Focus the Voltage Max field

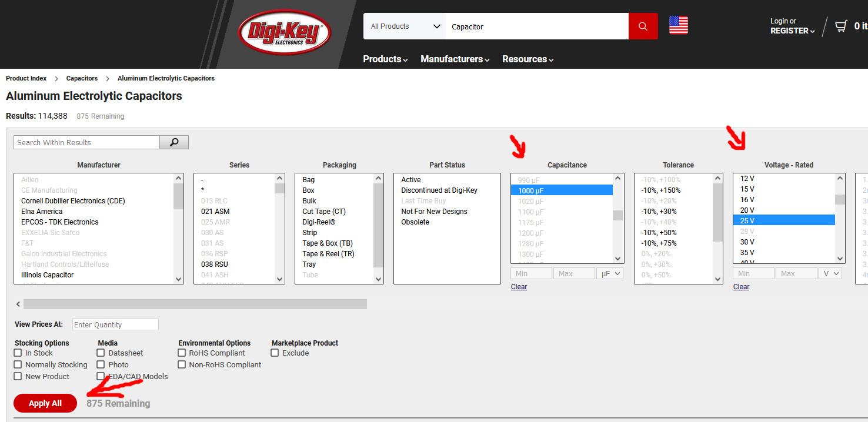pyautogui.click(x=796, y=273)
